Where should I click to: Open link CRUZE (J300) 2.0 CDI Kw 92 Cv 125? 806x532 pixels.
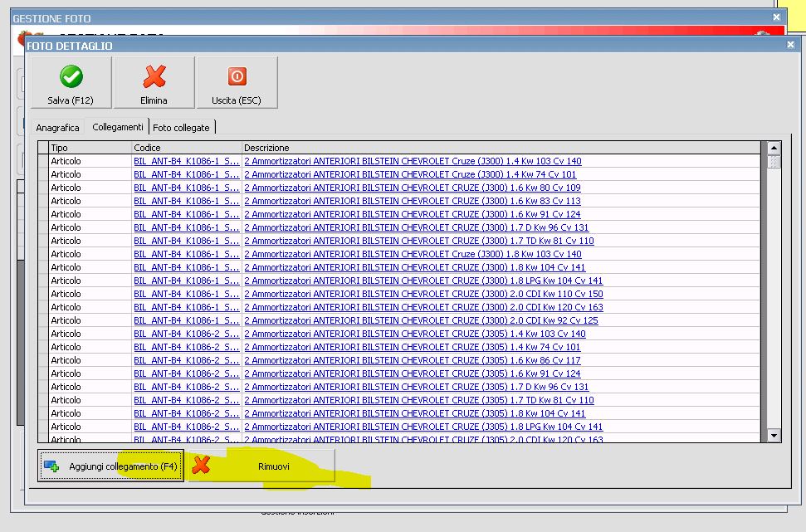[x=421, y=320]
